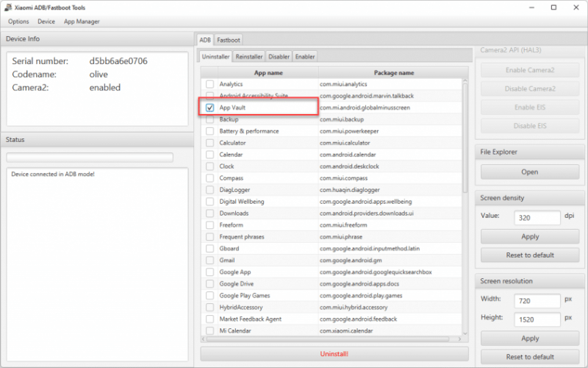Check the Calendar checkbox

[x=209, y=155]
